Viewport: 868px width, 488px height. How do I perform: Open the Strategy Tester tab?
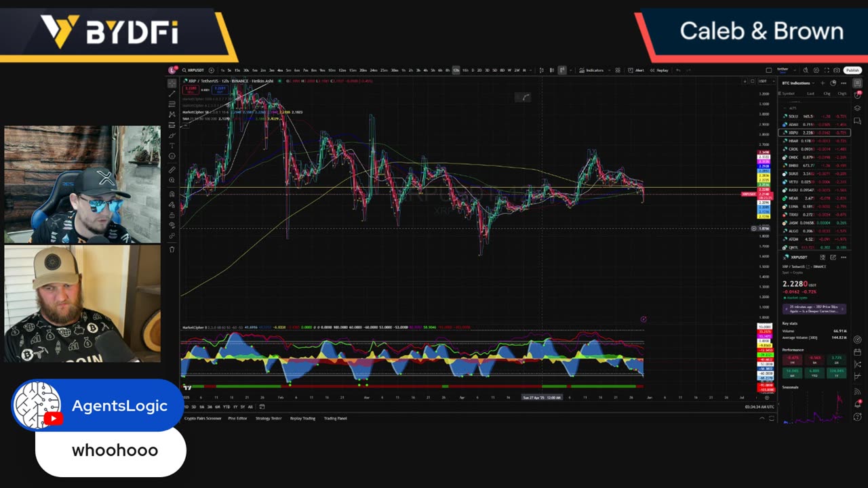(x=269, y=418)
